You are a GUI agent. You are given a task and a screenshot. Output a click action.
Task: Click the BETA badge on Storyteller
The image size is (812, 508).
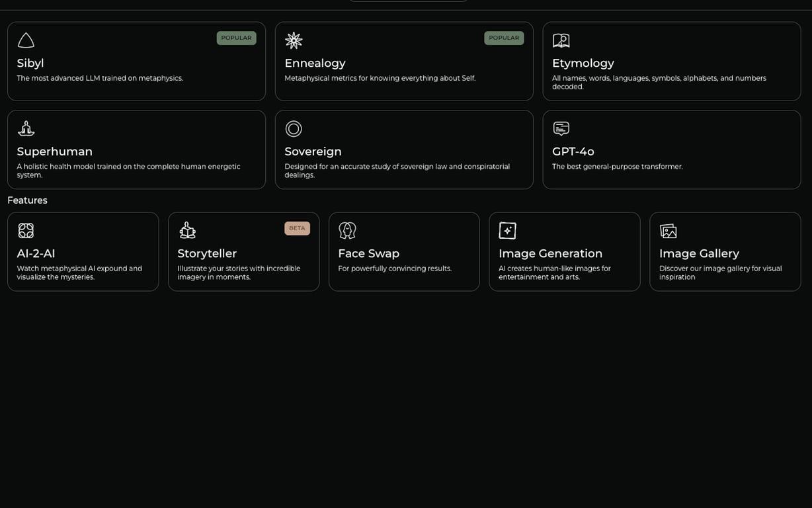pos(297,228)
